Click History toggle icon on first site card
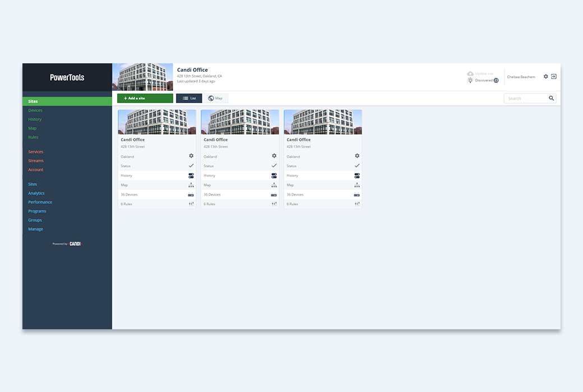Viewport: 583px width, 392px height. [191, 175]
